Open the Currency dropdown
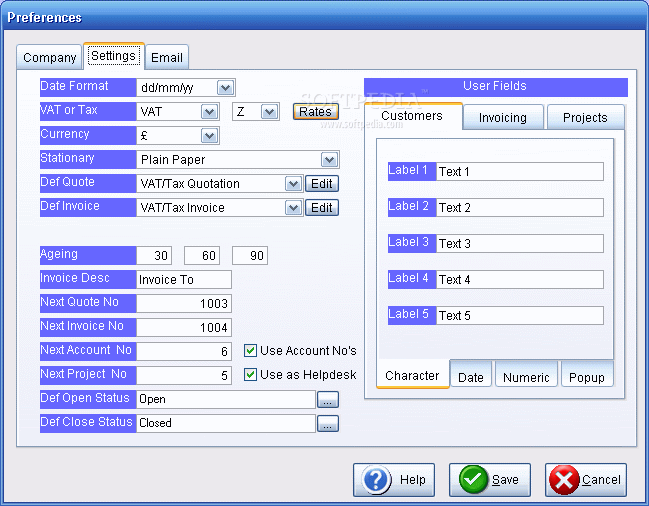 coord(209,136)
